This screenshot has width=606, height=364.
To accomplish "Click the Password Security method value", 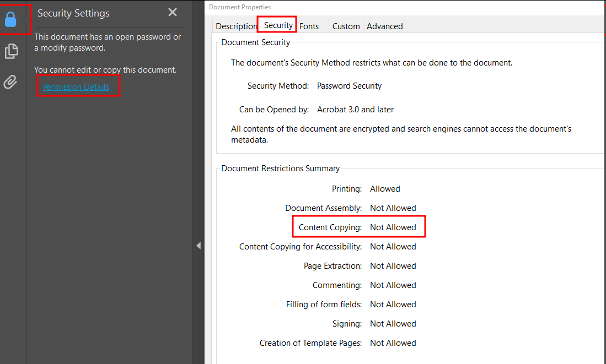I will [349, 85].
